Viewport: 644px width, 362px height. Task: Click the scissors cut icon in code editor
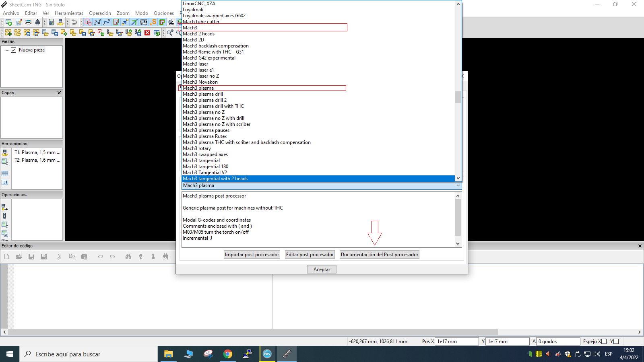point(59,256)
